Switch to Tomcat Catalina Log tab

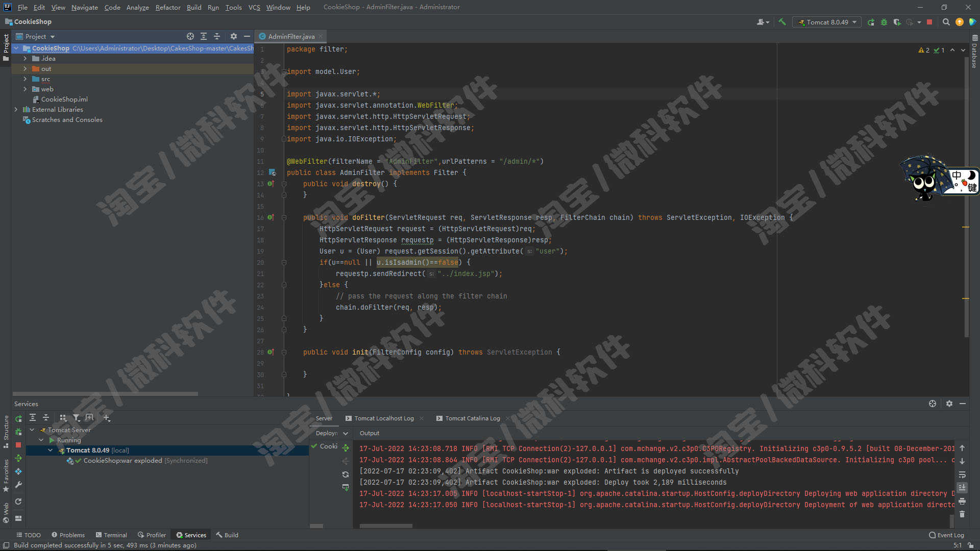coord(473,418)
